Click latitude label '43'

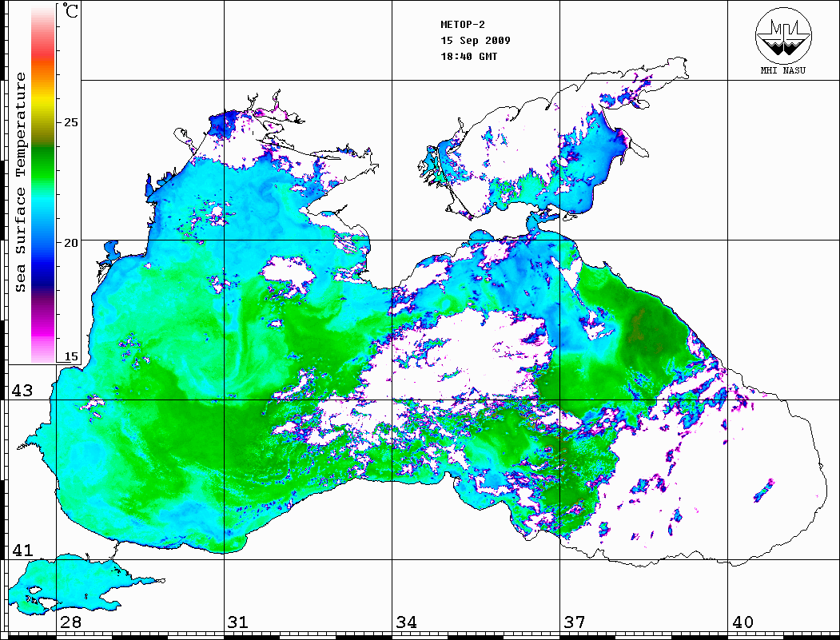click(22, 391)
